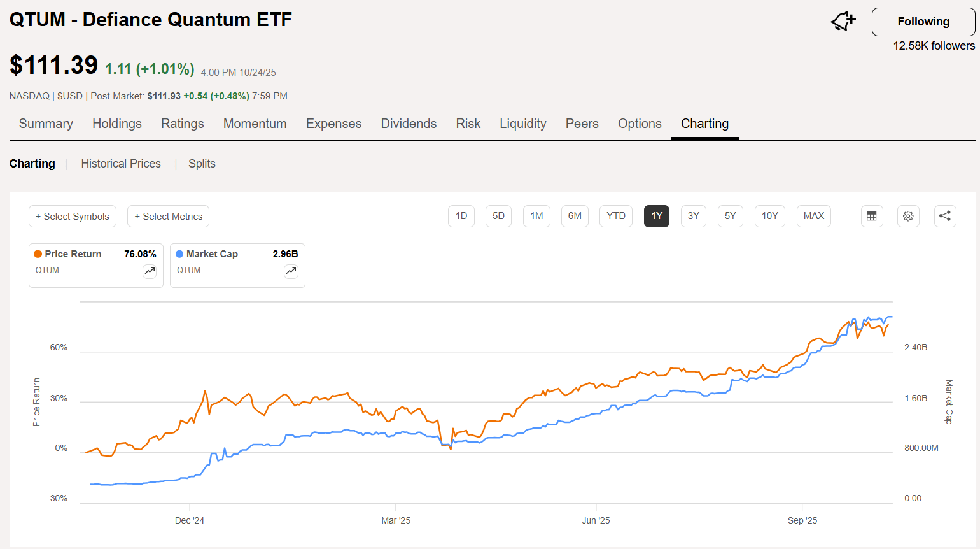The width and height of the screenshot is (980, 549).
Task: Choose the YTD time range
Action: coord(615,216)
